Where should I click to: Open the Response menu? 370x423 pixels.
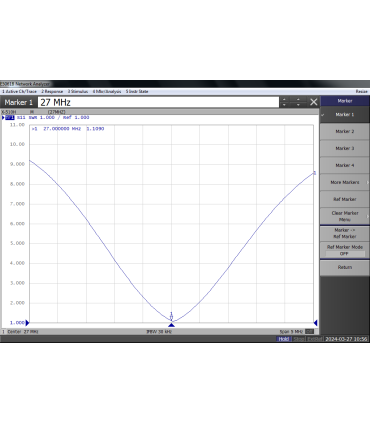click(x=52, y=91)
